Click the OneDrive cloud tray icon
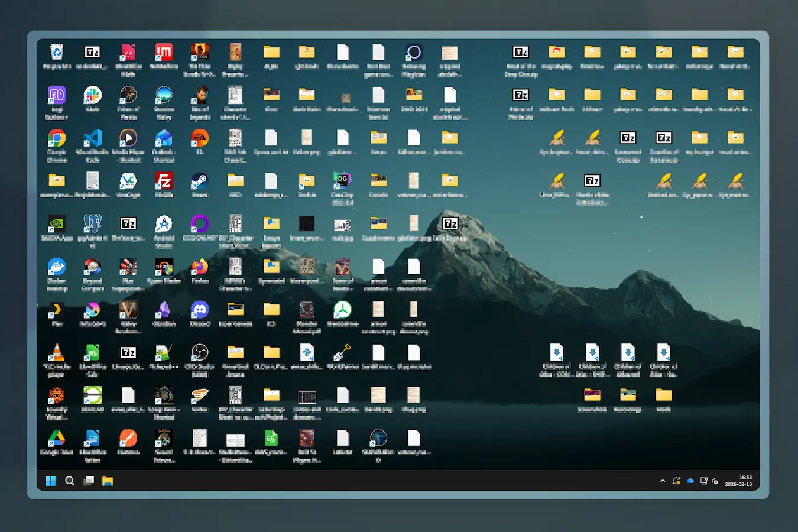This screenshot has width=798, height=532. pyautogui.click(x=690, y=481)
